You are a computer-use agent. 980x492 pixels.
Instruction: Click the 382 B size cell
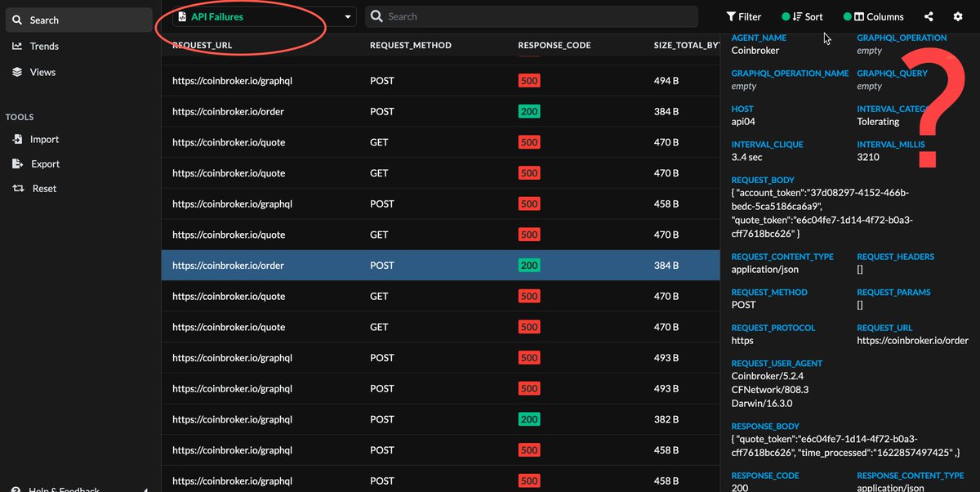click(x=666, y=419)
